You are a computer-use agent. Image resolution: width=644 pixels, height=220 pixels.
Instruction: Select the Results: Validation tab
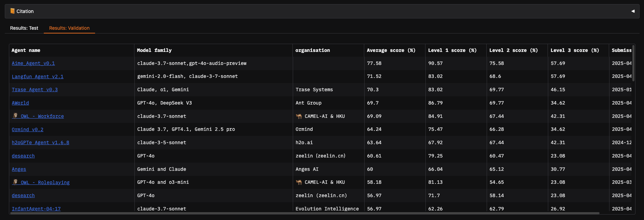[x=69, y=28]
